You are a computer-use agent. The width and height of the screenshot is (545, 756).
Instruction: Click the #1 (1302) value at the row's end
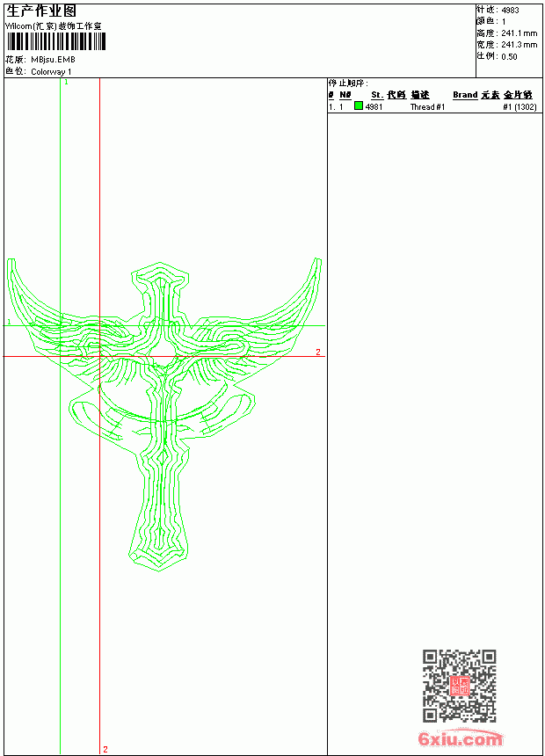pos(520,107)
